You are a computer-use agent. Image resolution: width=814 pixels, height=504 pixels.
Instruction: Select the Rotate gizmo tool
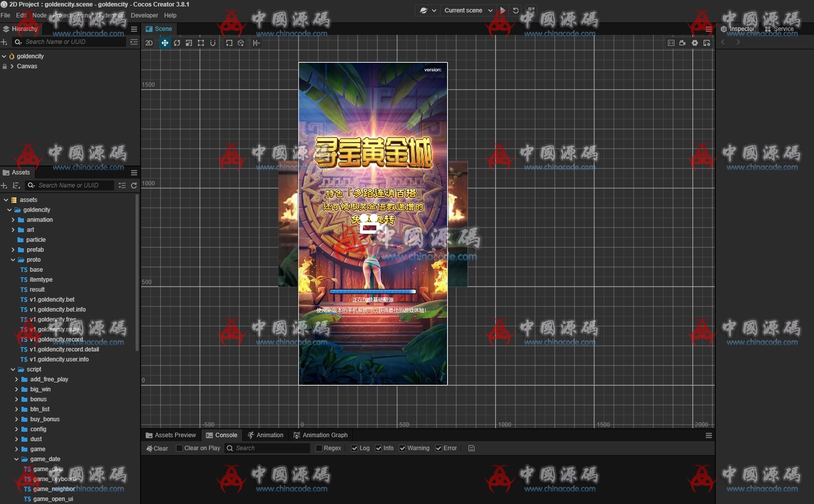177,43
